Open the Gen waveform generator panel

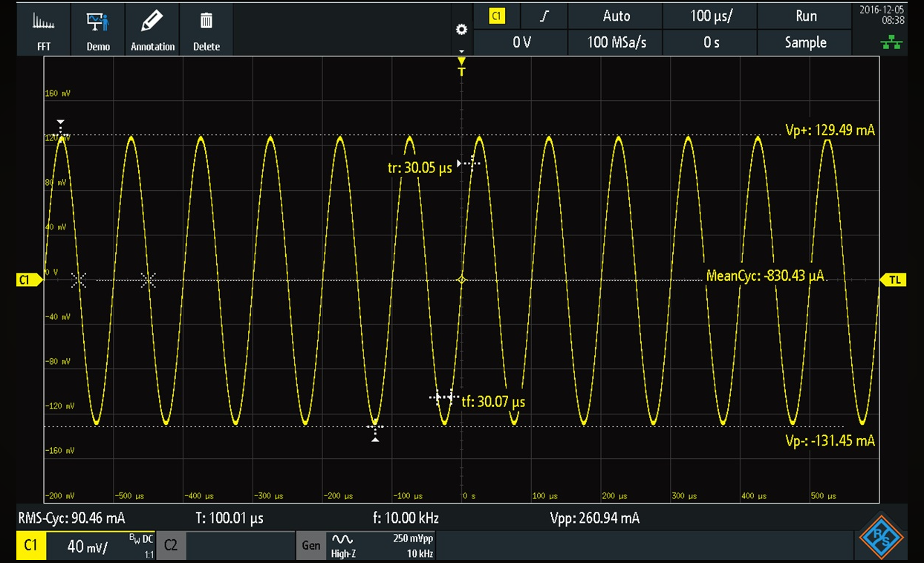coord(310,546)
